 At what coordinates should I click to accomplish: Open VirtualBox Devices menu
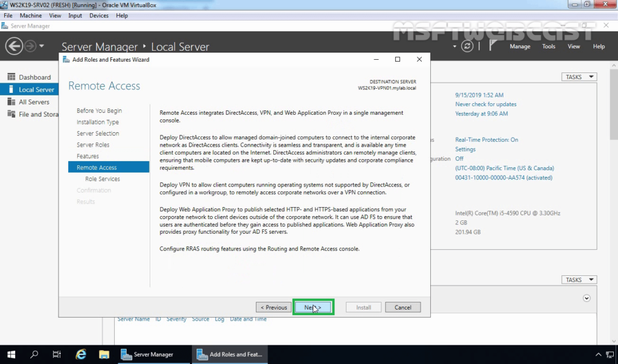(98, 15)
